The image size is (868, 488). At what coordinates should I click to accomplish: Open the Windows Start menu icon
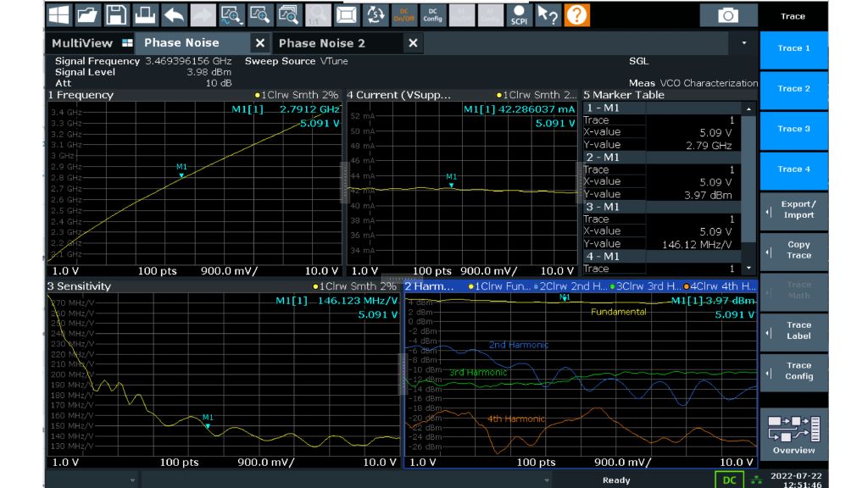[58, 14]
